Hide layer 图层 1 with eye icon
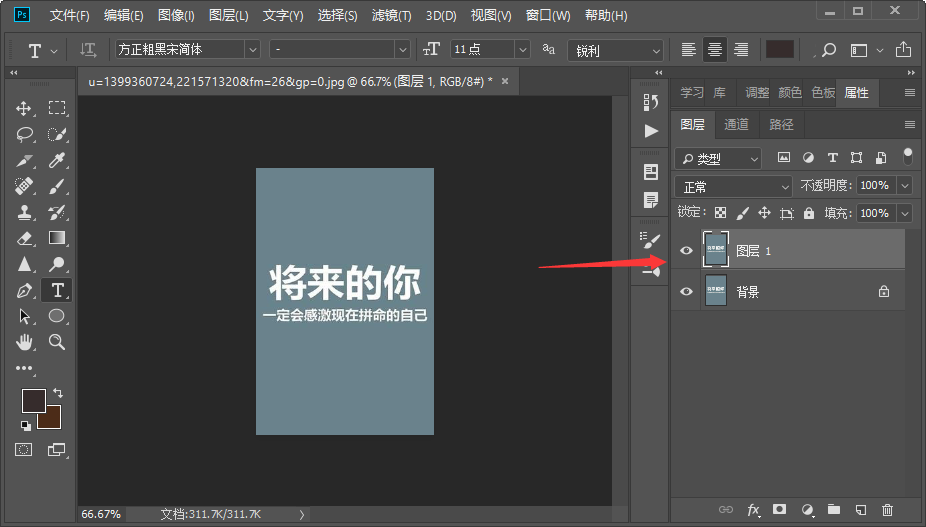This screenshot has width=926, height=527. [x=686, y=251]
